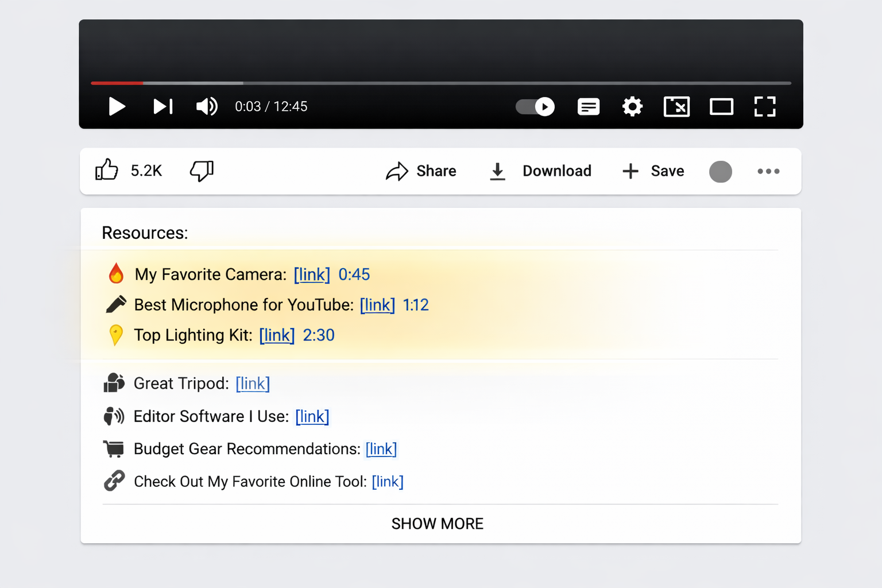Open the more options menu
This screenshot has width=882, height=588.
[768, 171]
